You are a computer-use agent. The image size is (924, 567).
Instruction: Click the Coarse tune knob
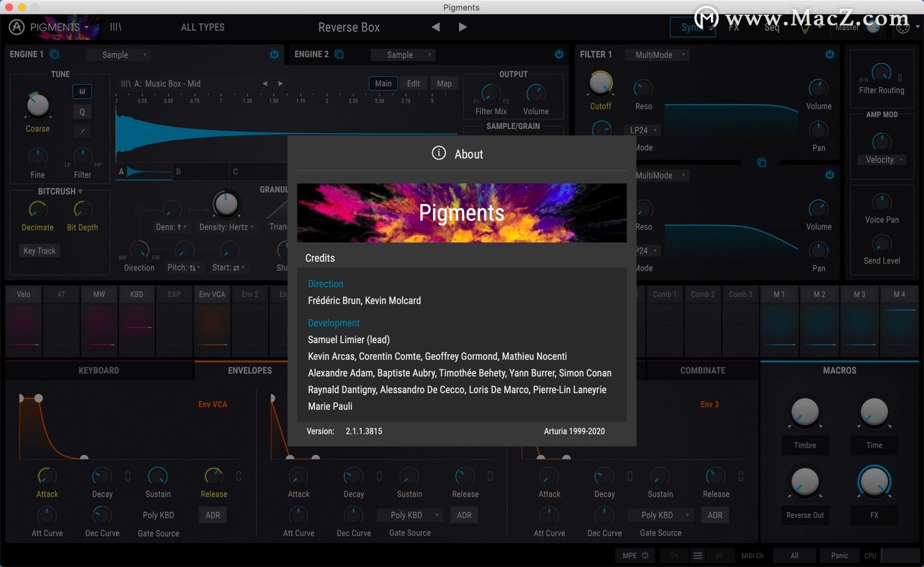click(37, 105)
